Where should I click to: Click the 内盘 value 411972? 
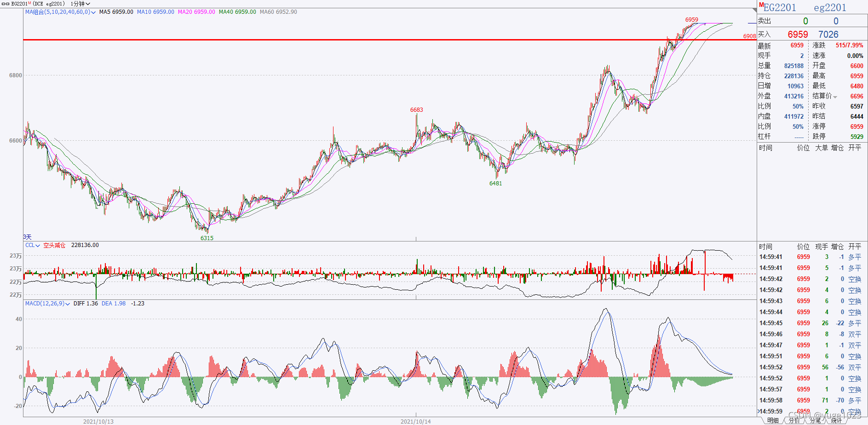794,116
